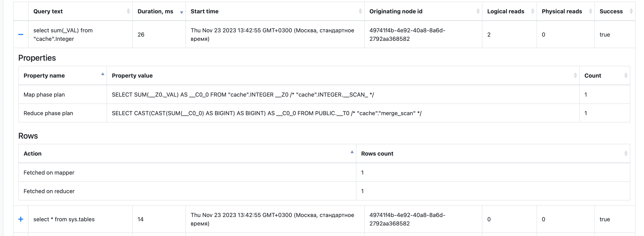Sort properties by Count sort icon
Image resolution: width=644 pixels, height=236 pixels.
click(626, 75)
